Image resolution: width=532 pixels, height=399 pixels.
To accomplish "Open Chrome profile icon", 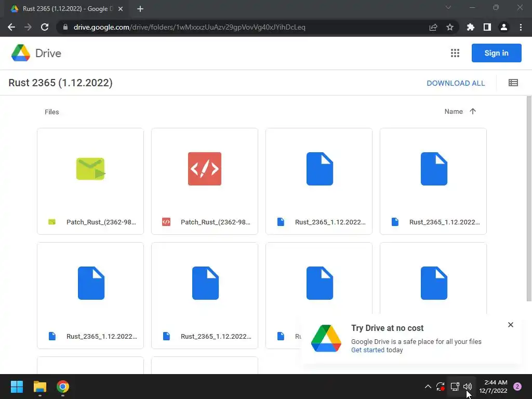I will click(504, 27).
